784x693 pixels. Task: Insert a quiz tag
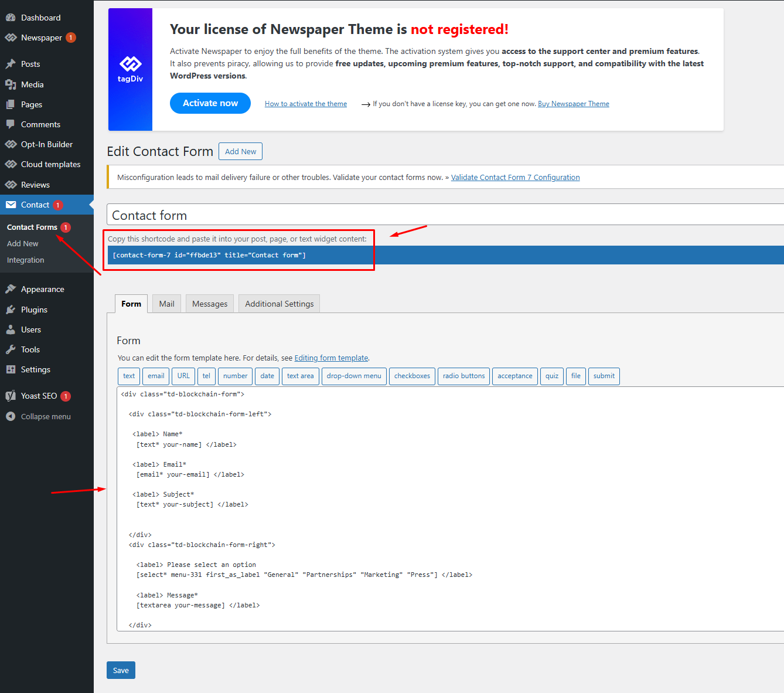pos(552,376)
